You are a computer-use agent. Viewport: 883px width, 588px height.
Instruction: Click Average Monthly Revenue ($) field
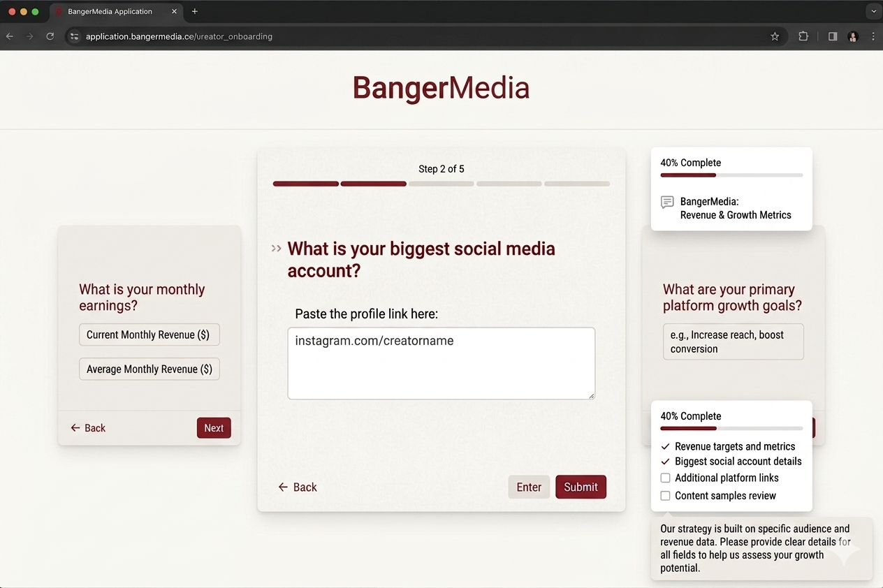pos(149,369)
